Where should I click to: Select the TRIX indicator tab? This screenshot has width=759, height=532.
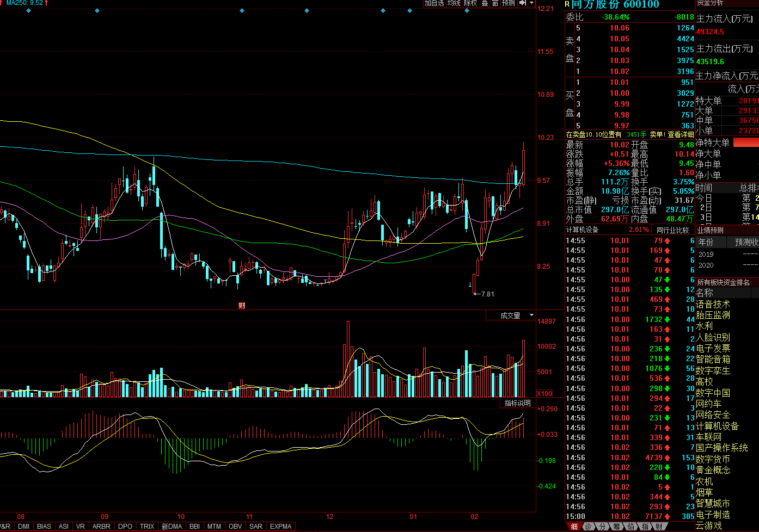coord(147,527)
